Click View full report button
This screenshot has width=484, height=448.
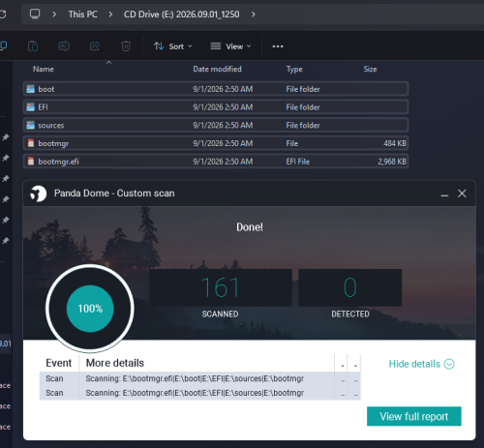point(414,416)
